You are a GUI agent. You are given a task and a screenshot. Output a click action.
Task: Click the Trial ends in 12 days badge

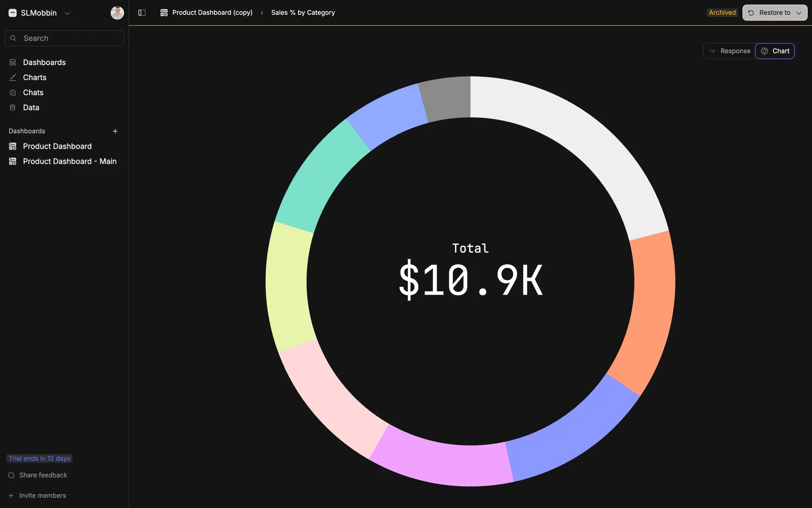click(x=39, y=458)
